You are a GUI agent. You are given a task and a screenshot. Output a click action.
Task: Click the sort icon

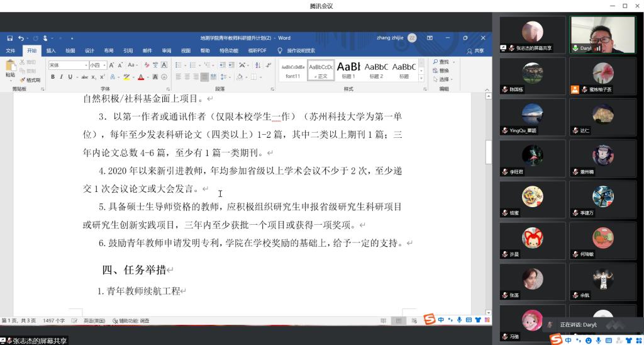(257, 65)
